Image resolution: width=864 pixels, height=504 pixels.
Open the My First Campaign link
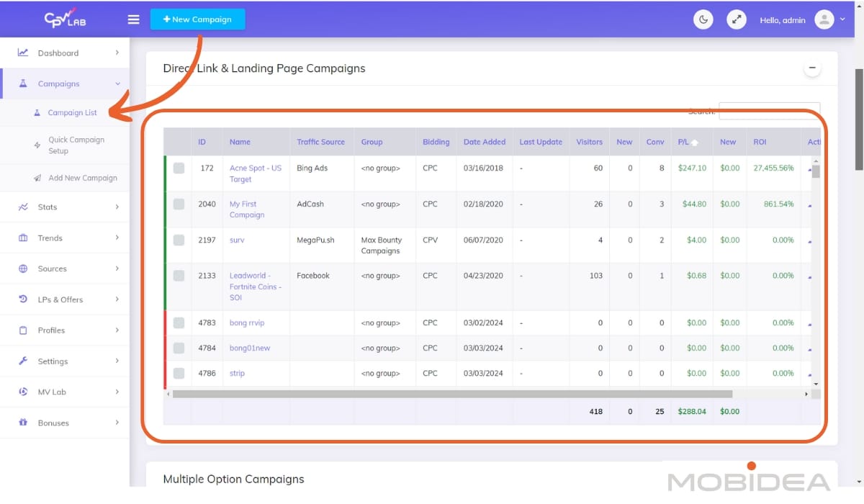[247, 210]
